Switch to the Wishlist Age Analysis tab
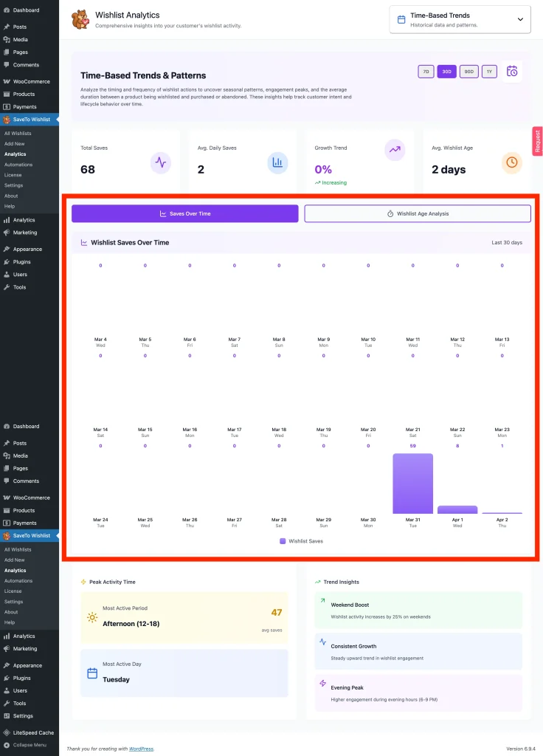 418,213
